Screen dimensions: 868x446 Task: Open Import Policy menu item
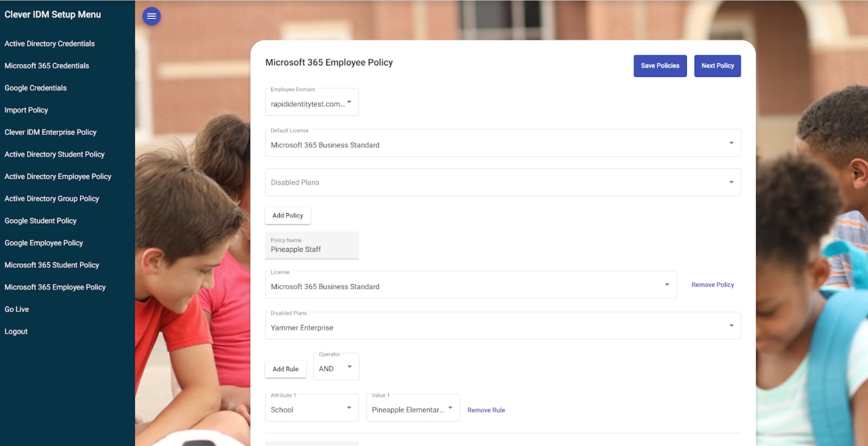[x=26, y=110]
